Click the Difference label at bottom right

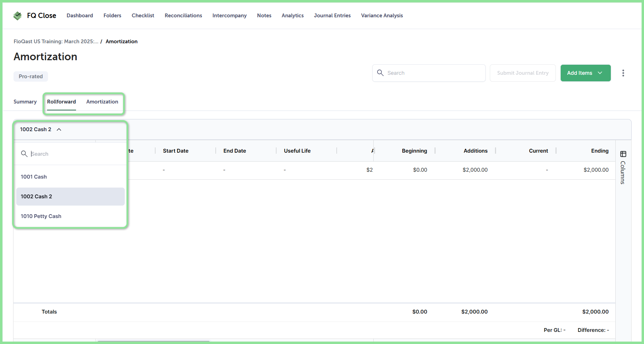point(593,330)
